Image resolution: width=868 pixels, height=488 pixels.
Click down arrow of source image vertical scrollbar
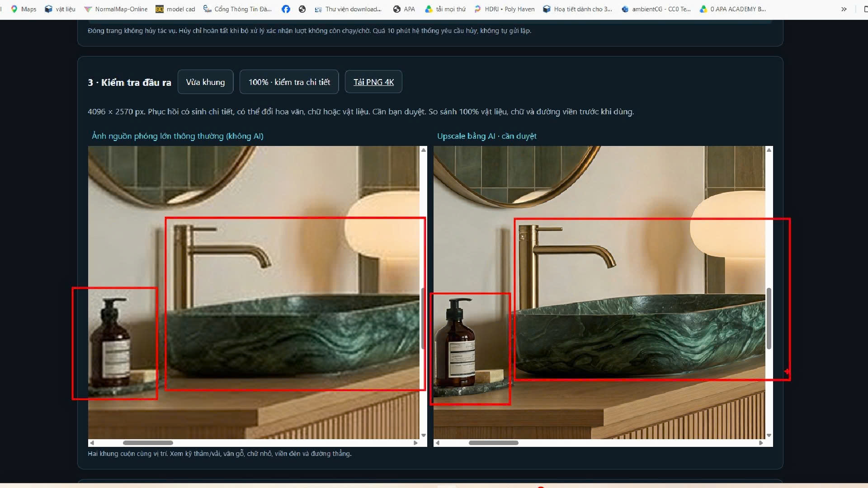(424, 436)
